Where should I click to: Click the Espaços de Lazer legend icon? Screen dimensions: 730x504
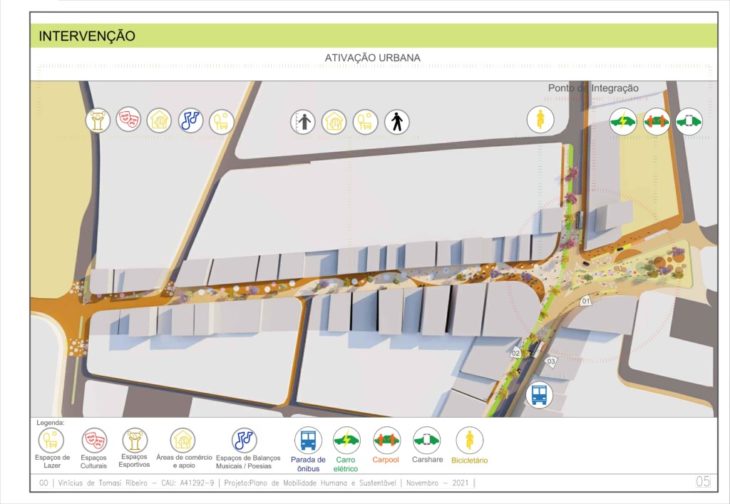pos(52,440)
